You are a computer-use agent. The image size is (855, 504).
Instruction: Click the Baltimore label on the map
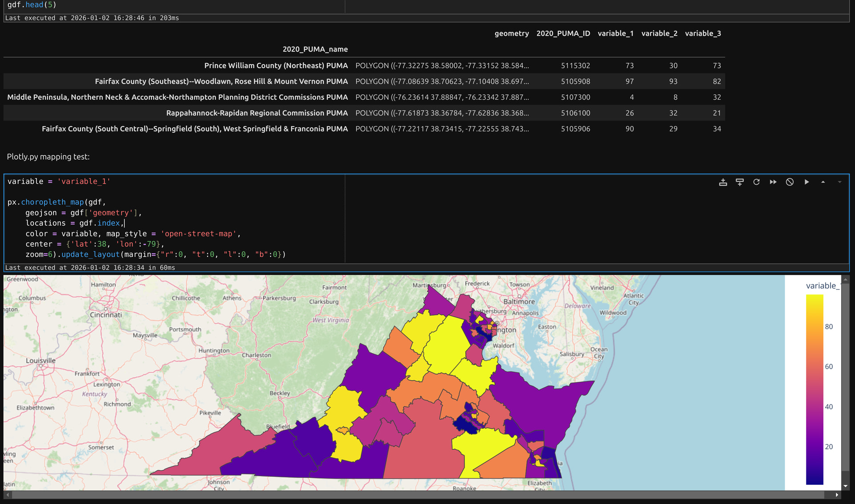click(x=519, y=301)
